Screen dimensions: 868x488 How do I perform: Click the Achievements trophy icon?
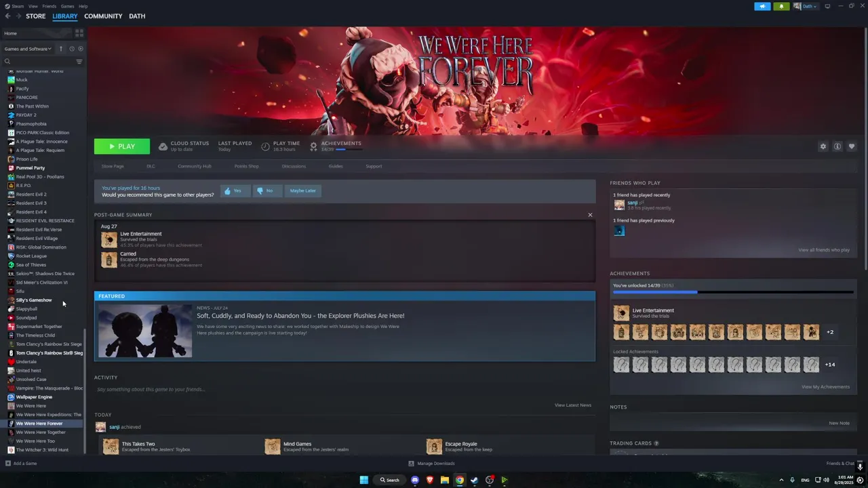click(x=313, y=146)
